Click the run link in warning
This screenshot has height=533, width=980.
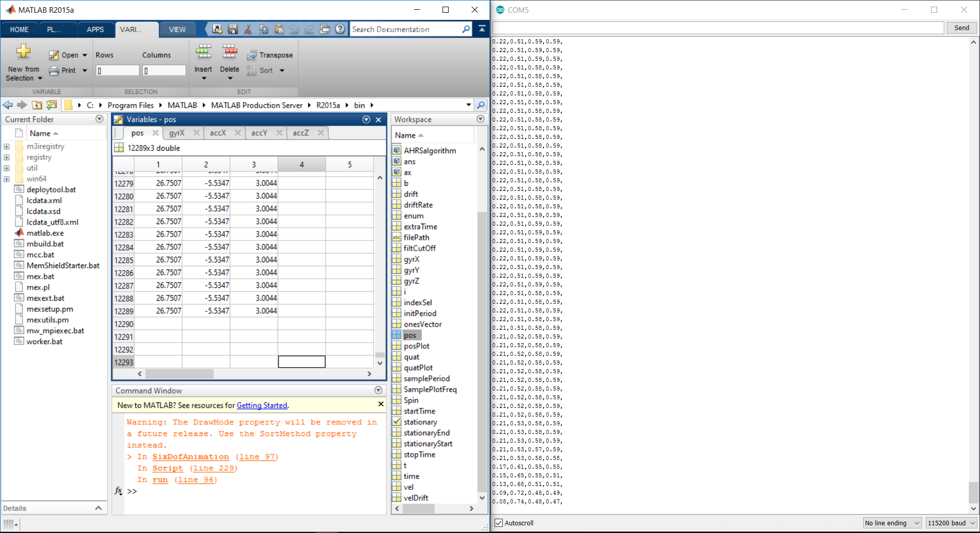[160, 479]
